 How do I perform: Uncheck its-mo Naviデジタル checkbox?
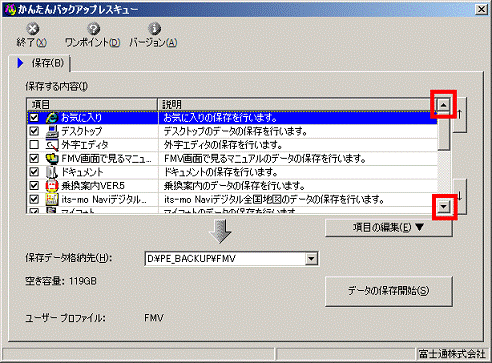(x=34, y=199)
